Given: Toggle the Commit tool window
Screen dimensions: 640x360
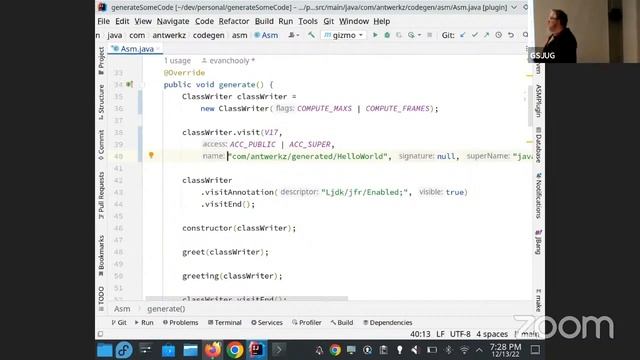Looking at the screenshot, I should click(x=101, y=145).
